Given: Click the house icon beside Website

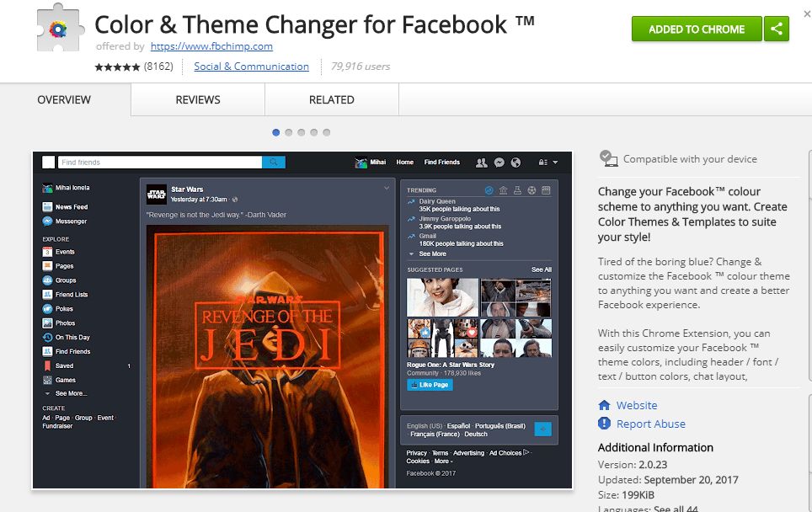Looking at the screenshot, I should (604, 405).
